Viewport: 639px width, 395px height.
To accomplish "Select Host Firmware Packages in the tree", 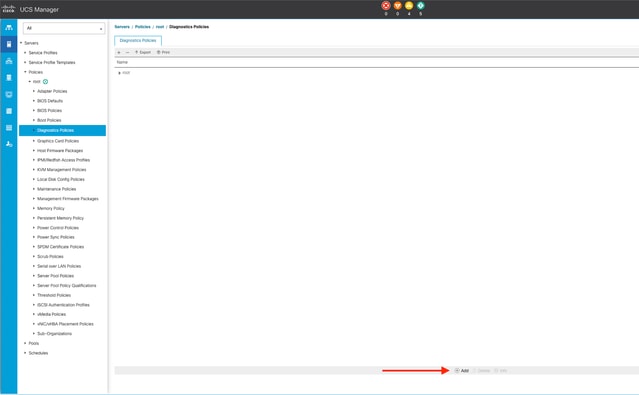I will [60, 150].
